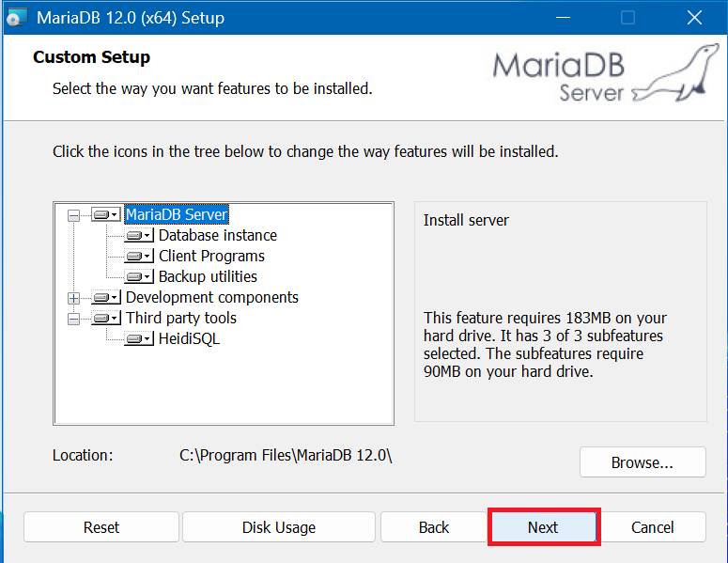The image size is (728, 563).
Task: Click the installer icon in the title bar
Action: coord(17,18)
